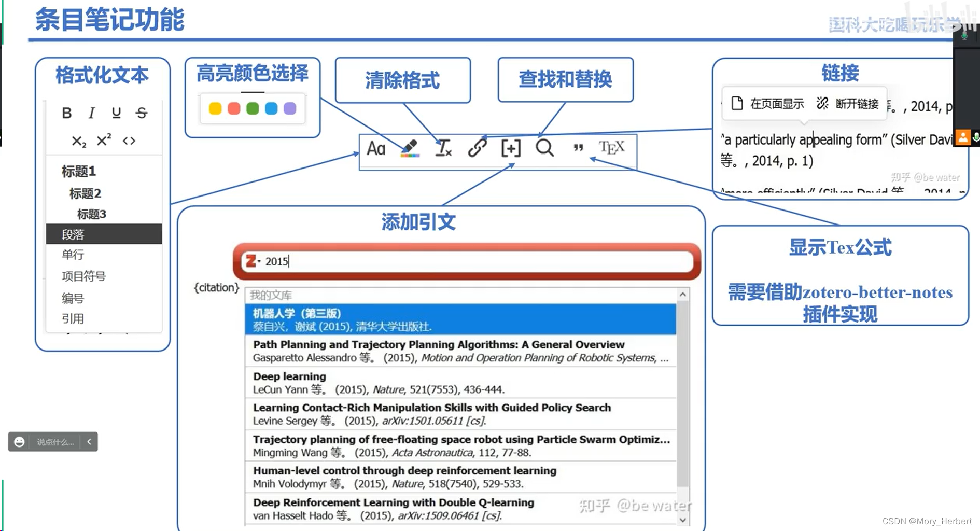
Task: Toggle strikethrough formatting button S
Action: 142,113
